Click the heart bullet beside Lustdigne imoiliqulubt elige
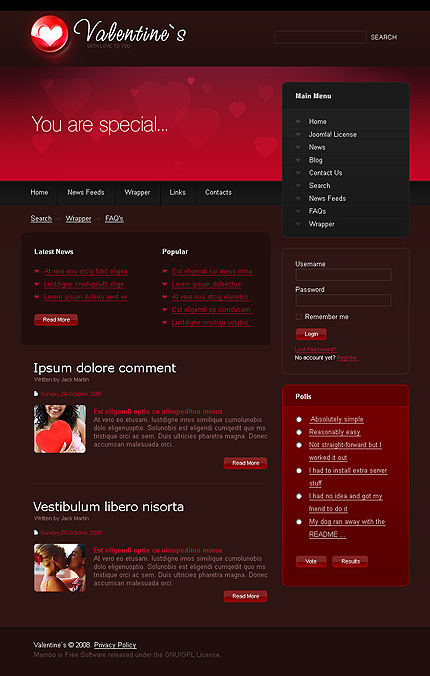The image size is (430, 676). click(x=37, y=284)
